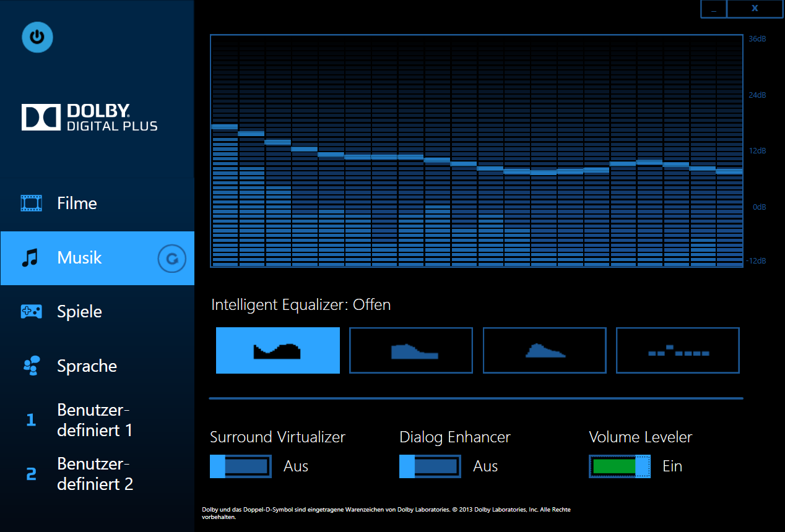Click the speech bubbles icon beside Sprache
The image size is (785, 532).
click(31, 366)
